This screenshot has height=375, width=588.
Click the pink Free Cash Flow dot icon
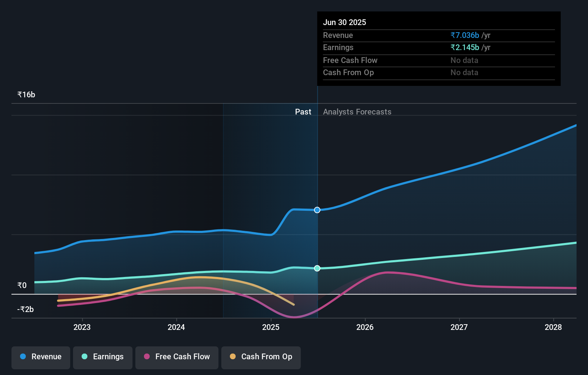[x=146, y=356]
